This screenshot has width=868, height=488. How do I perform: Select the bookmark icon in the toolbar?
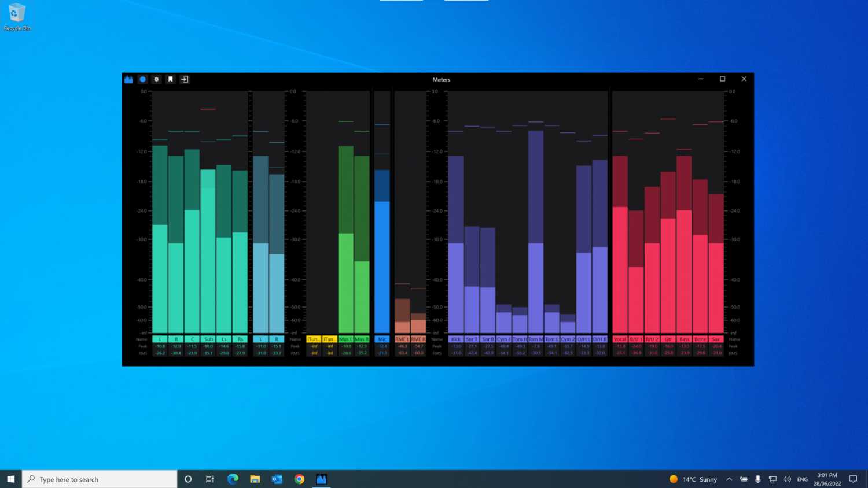(170, 79)
